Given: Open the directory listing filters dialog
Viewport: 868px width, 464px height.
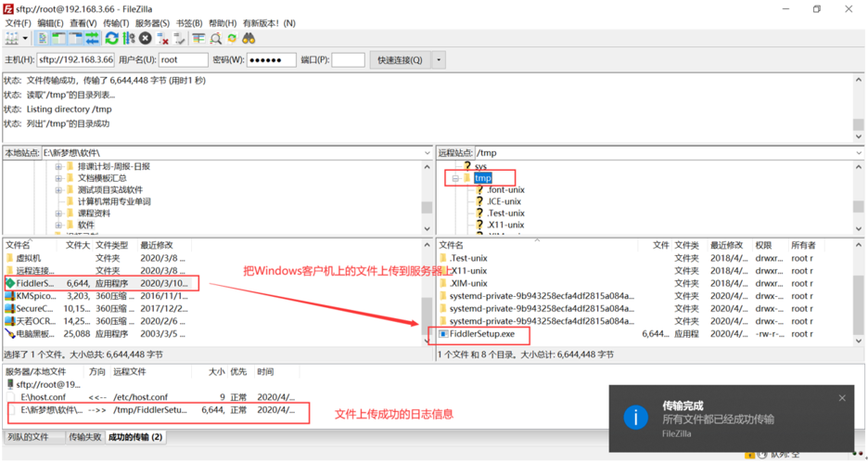Looking at the screenshot, I should pos(198,38).
